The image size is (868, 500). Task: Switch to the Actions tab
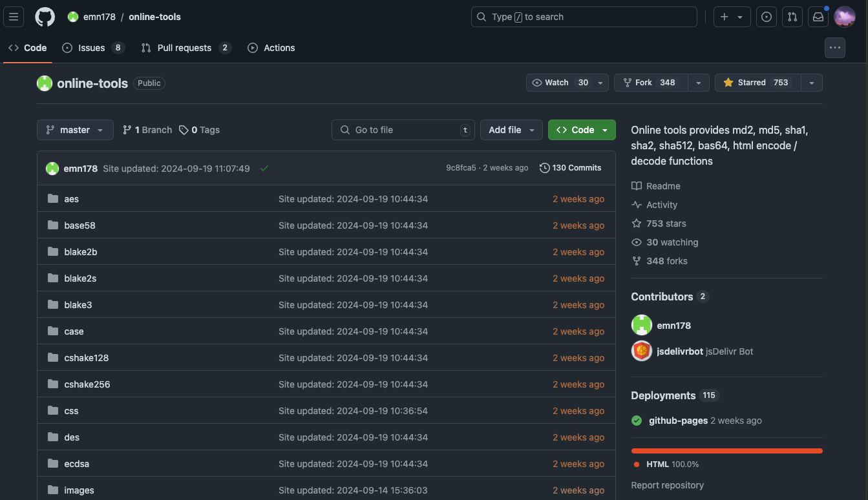tap(271, 48)
